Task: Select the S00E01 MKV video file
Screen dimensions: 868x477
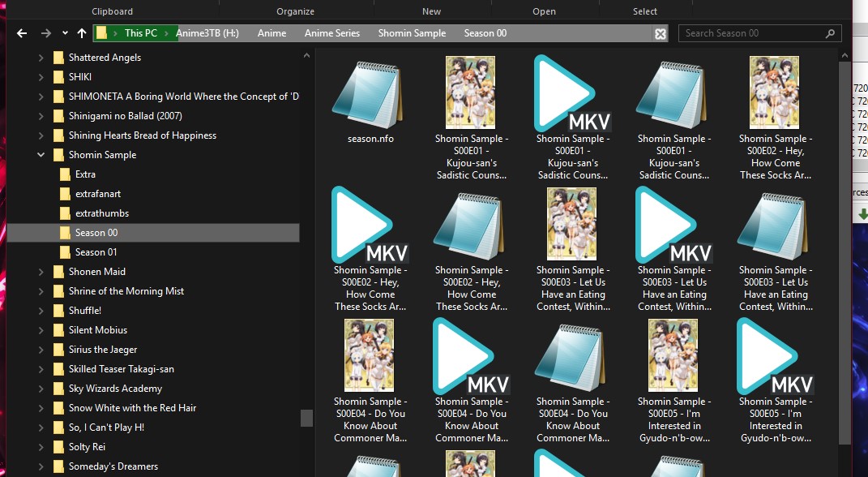Action: tap(572, 94)
